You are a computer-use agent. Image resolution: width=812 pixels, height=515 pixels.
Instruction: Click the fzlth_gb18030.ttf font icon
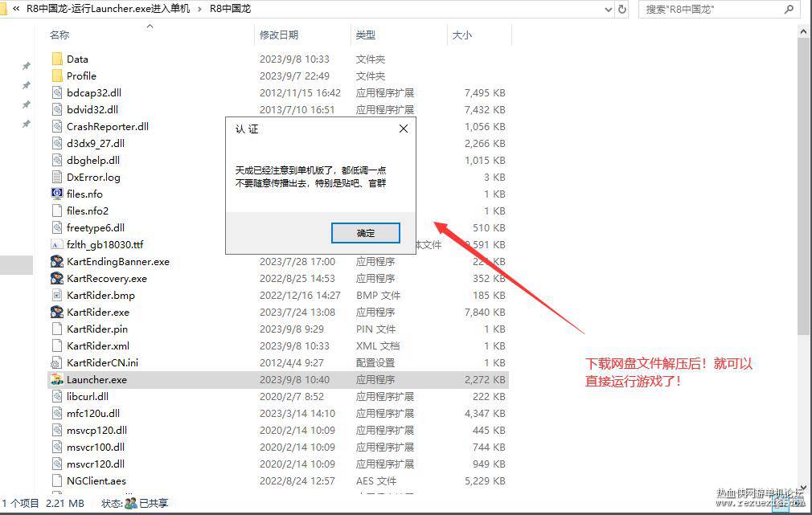[x=57, y=244]
